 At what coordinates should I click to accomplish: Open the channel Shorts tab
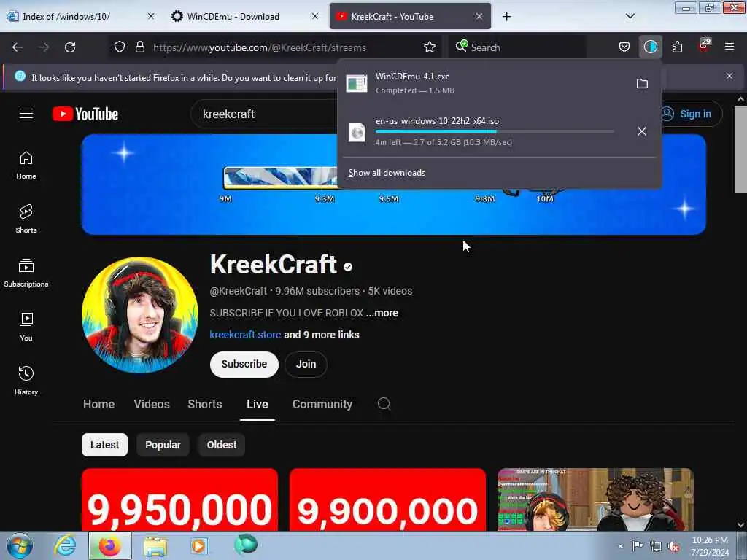pos(205,404)
